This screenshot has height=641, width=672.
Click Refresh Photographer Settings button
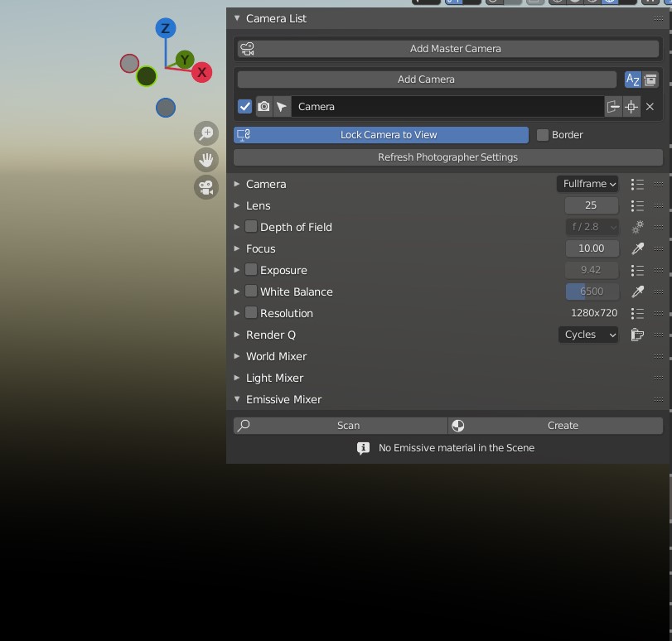448,157
